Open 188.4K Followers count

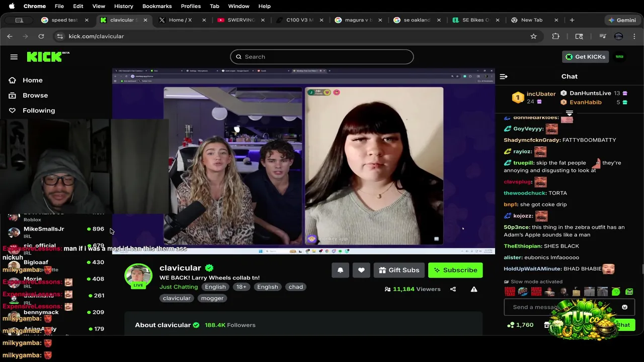tap(230, 325)
